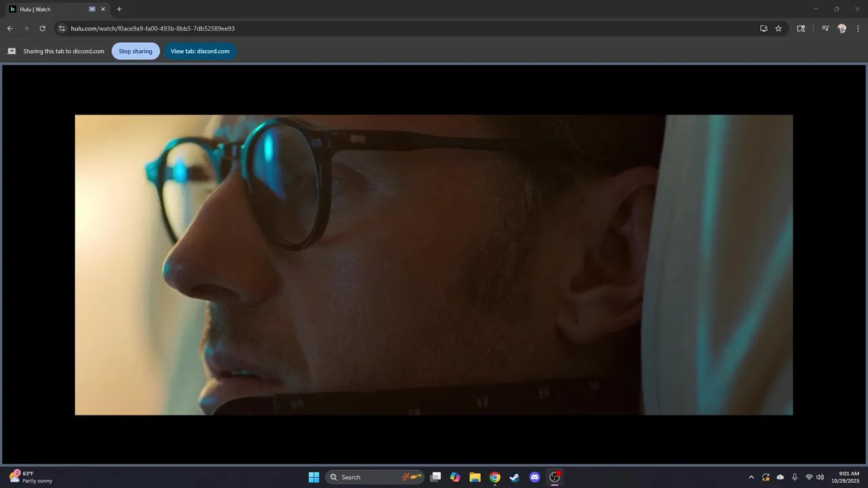Viewport: 868px width, 488px height.
Task: Open media controls icon in toolbar
Action: 825,28
